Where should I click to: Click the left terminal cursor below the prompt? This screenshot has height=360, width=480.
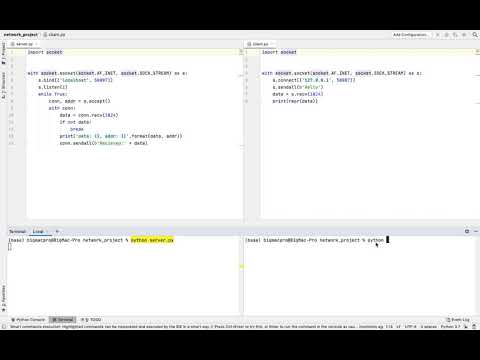point(10,247)
